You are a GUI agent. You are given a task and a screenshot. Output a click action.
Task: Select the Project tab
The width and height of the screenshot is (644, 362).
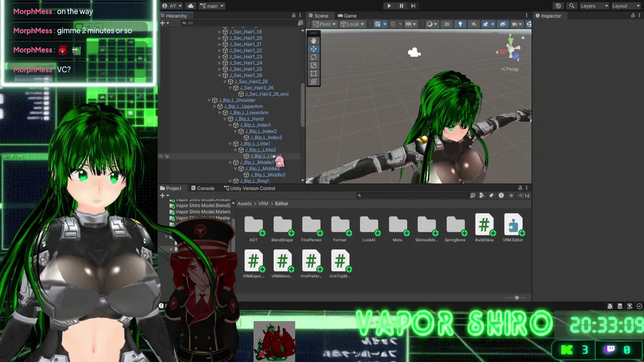pos(171,188)
